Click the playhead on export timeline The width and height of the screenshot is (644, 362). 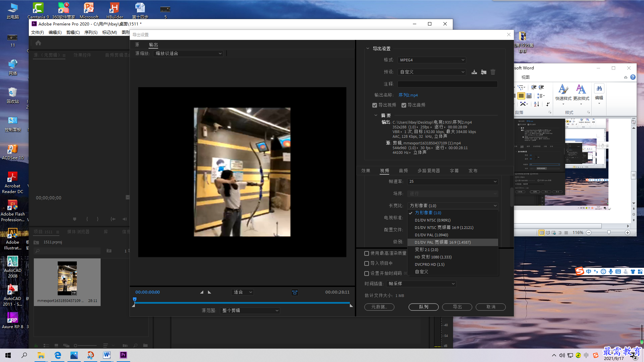pos(135,300)
